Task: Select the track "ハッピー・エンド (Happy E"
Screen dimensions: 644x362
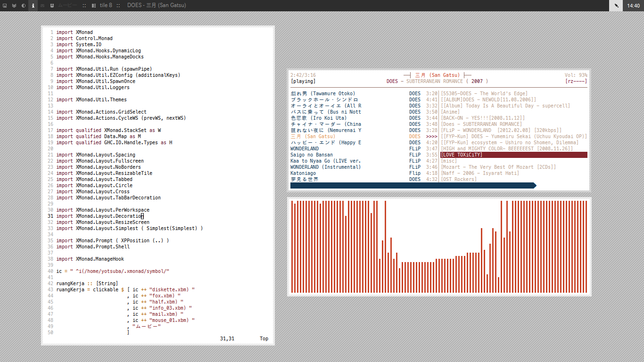Action: pyautogui.click(x=326, y=142)
